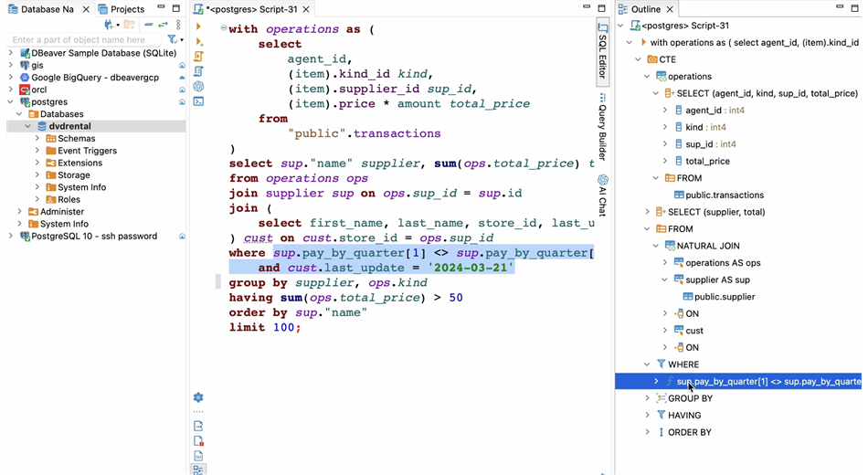The height and width of the screenshot is (475, 868).
Task: Execute the SQL statement with the orange arrow
Action: tap(198, 26)
